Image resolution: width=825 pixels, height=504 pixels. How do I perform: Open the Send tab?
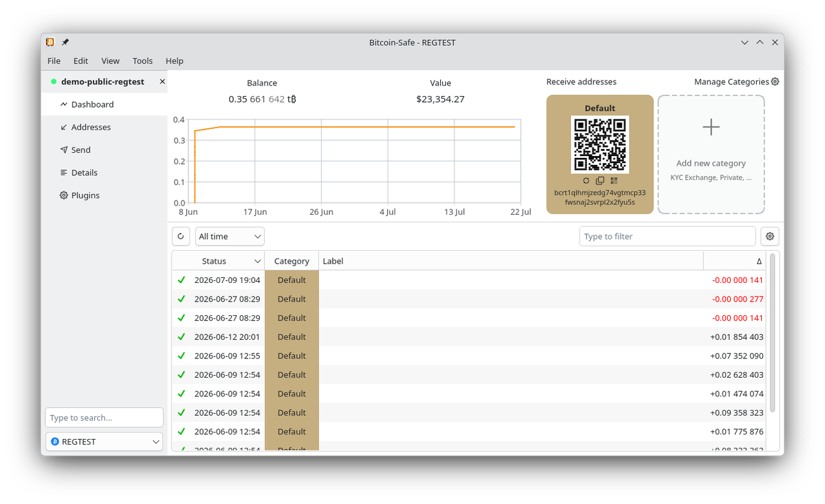tap(104, 150)
